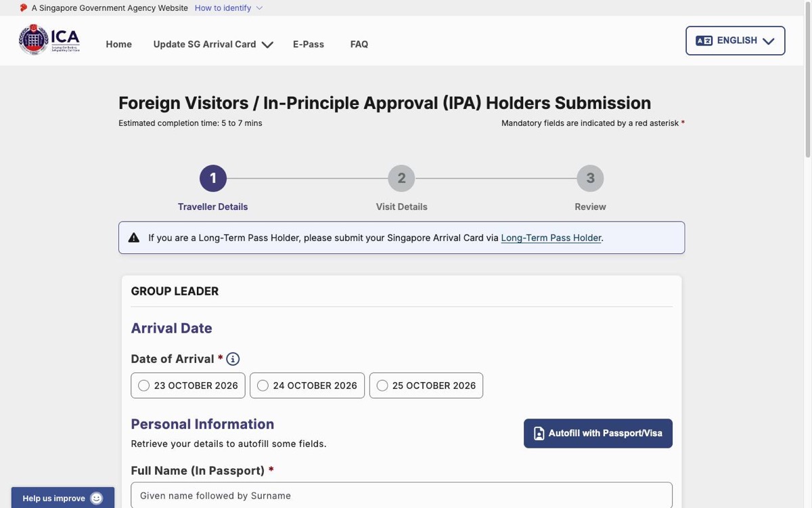Click the Singapore government lion emblem

tap(24, 8)
